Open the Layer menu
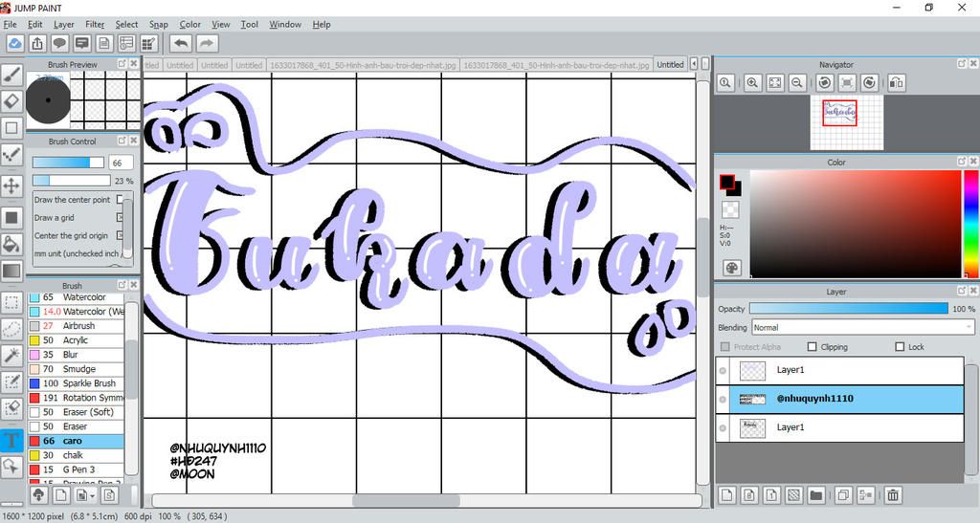Image resolution: width=980 pixels, height=523 pixels. pos(64,24)
